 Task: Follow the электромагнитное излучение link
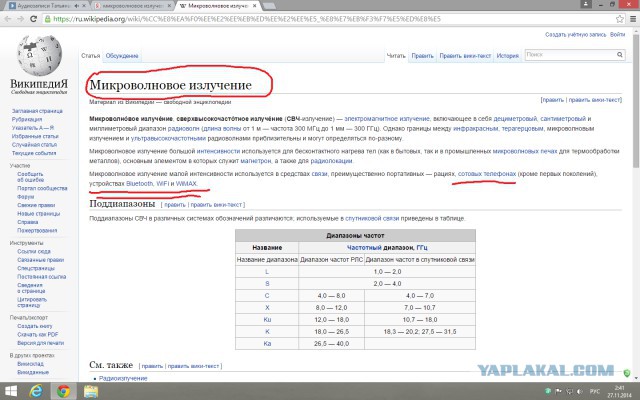click(x=387, y=119)
